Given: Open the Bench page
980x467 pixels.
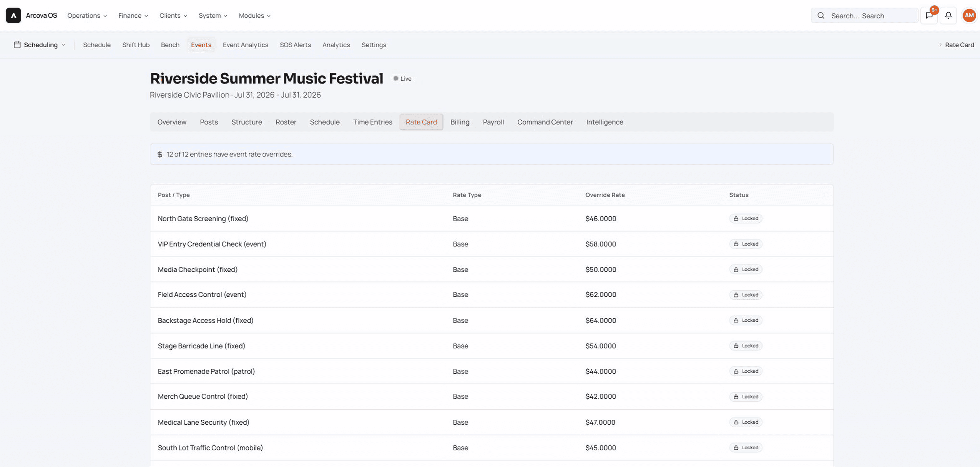Looking at the screenshot, I should (x=170, y=45).
